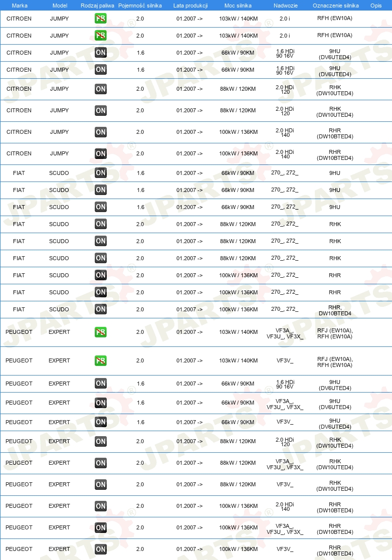Click '9HU (DV6UTED4)' in Peugeot 66kW VF3V_ row
The image size is (392, 560).
(335, 424)
